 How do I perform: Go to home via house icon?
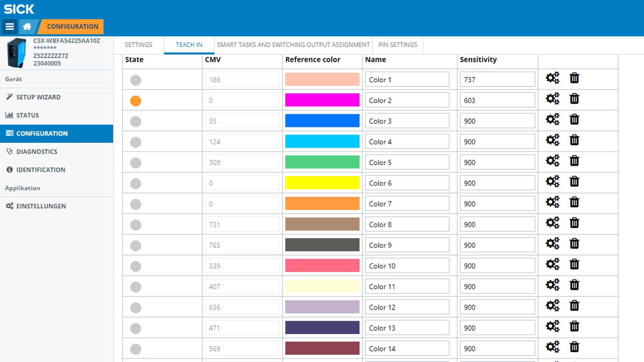coord(27,26)
